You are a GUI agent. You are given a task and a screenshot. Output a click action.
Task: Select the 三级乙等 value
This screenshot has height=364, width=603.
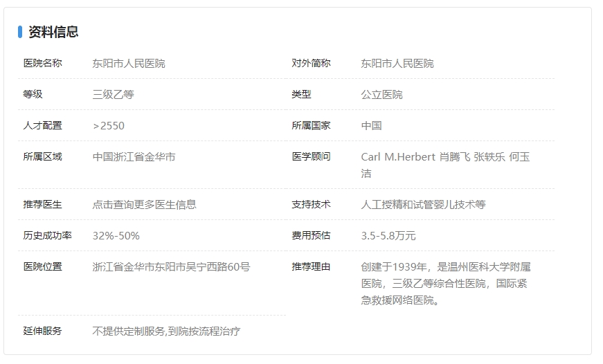(113, 95)
